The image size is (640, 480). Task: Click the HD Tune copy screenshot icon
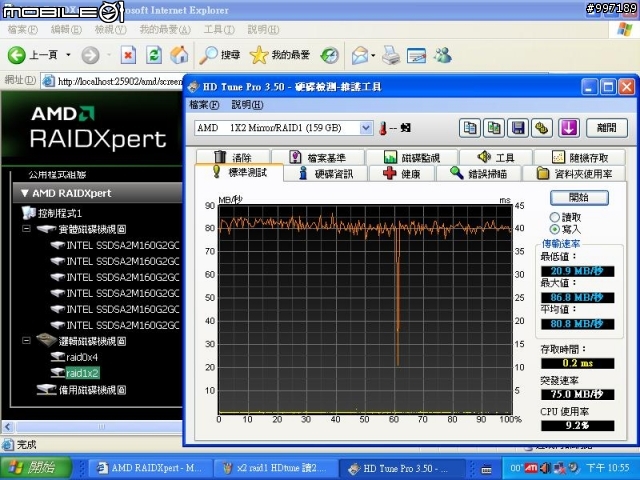coord(494,128)
